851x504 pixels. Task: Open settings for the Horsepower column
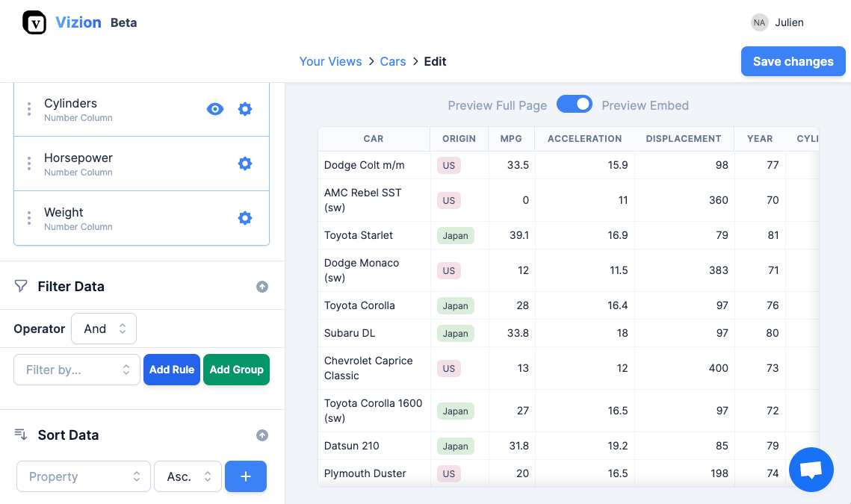coord(244,164)
